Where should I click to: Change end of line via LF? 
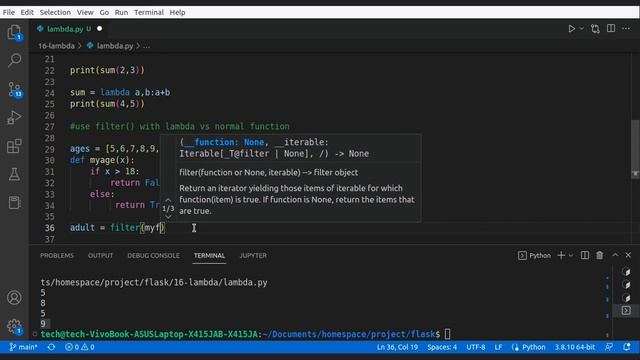[x=498, y=347]
